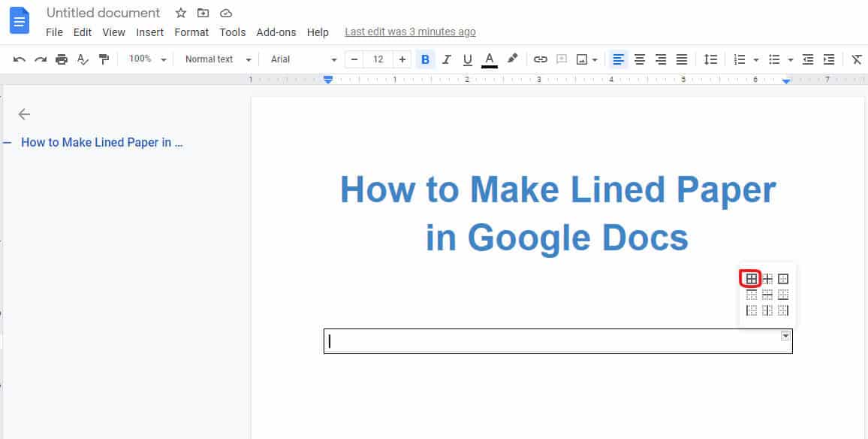The width and height of the screenshot is (868, 439).
Task: Open the Help menu
Action: 318,32
